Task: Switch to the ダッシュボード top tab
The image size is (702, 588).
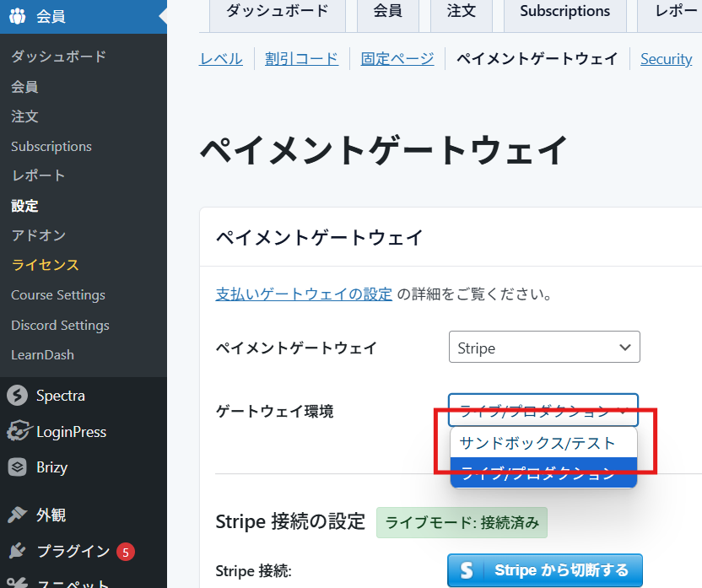Action: coord(265,12)
